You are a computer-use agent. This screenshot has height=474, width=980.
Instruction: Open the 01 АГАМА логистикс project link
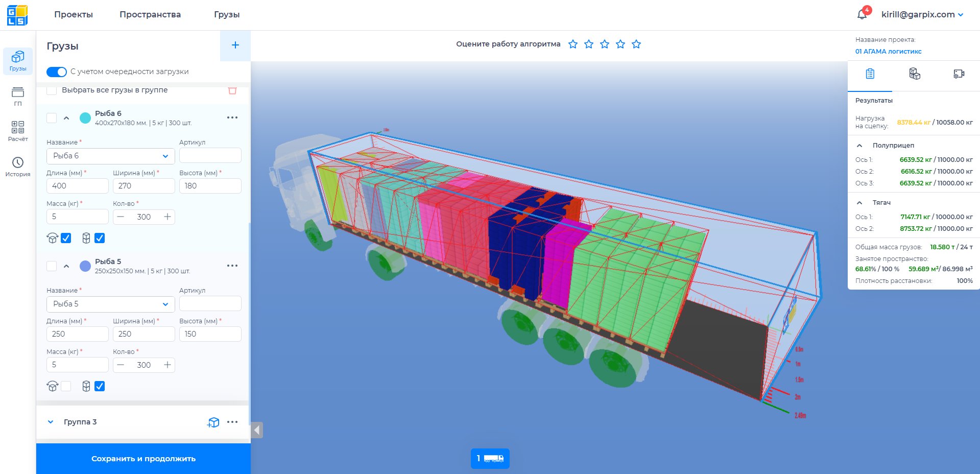[888, 51]
